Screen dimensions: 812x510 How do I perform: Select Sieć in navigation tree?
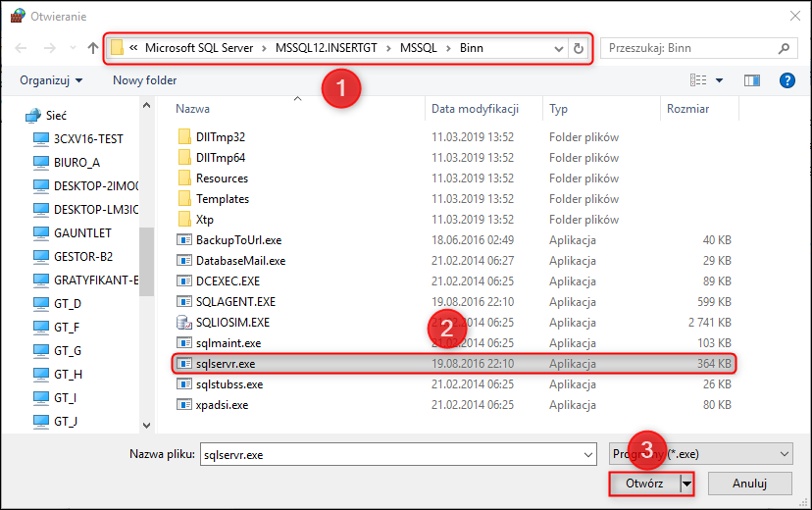(56, 116)
